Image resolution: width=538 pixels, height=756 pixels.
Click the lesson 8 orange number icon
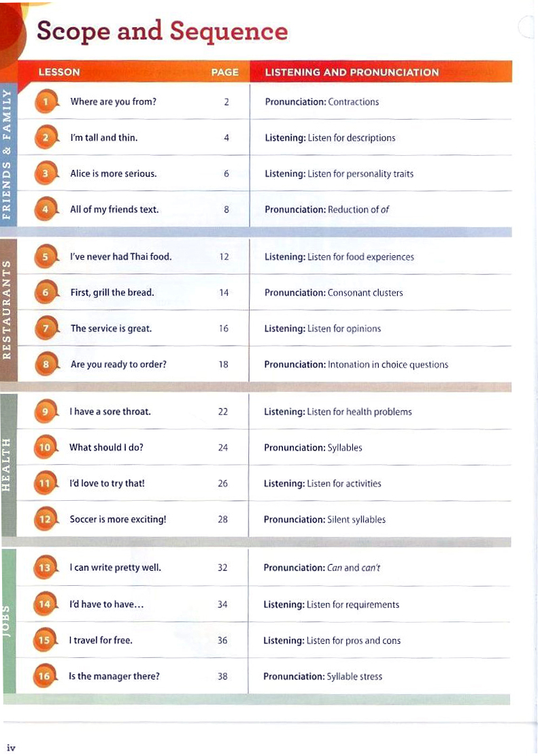coord(46,365)
